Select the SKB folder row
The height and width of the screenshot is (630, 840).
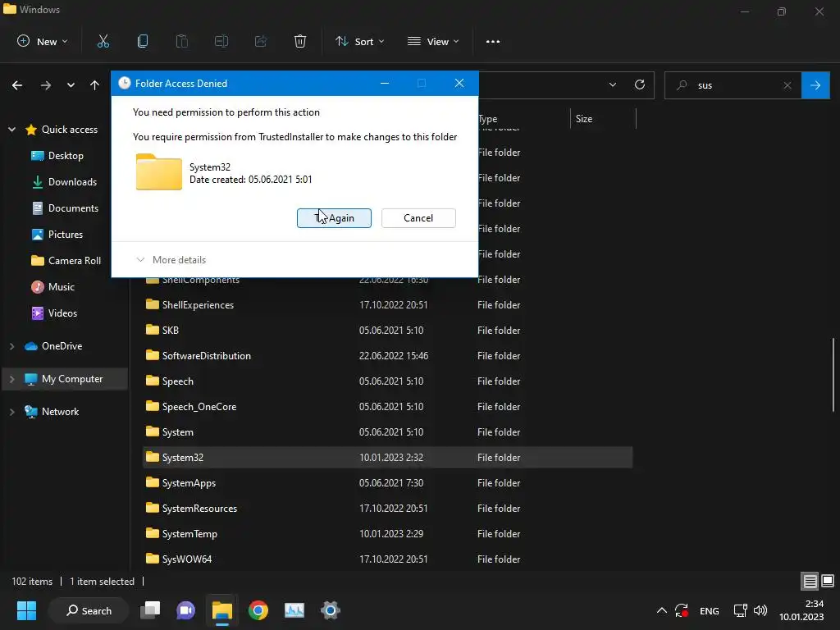(388, 330)
